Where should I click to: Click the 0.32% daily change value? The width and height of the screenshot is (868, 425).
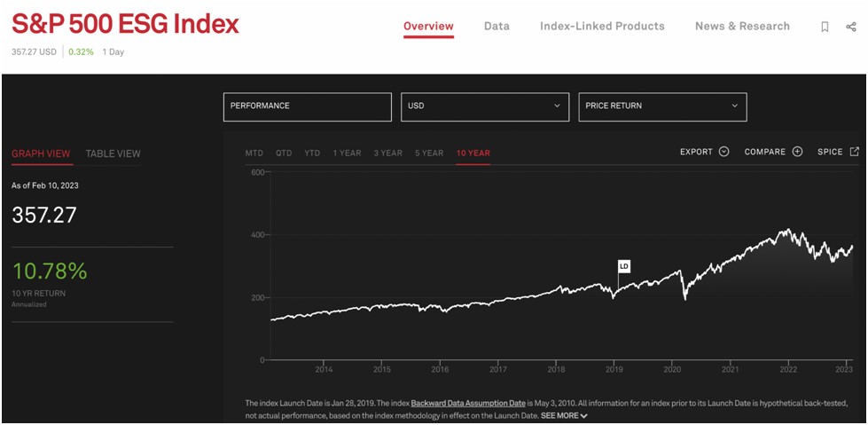[x=82, y=52]
